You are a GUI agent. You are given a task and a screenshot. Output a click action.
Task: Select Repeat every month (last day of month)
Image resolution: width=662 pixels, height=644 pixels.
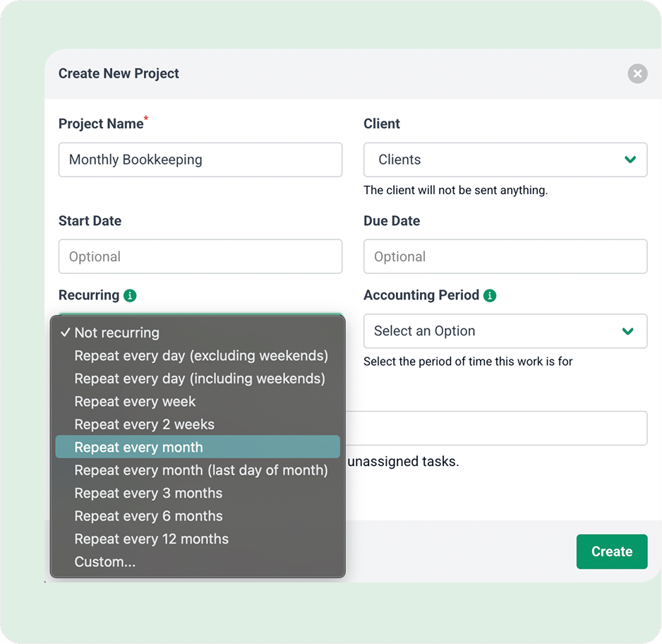point(198,470)
